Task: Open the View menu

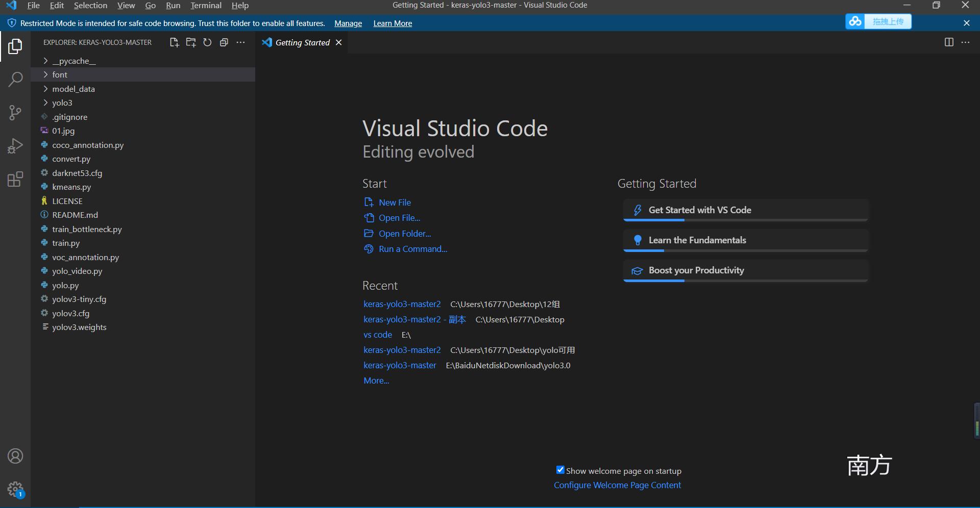Action: point(126,6)
